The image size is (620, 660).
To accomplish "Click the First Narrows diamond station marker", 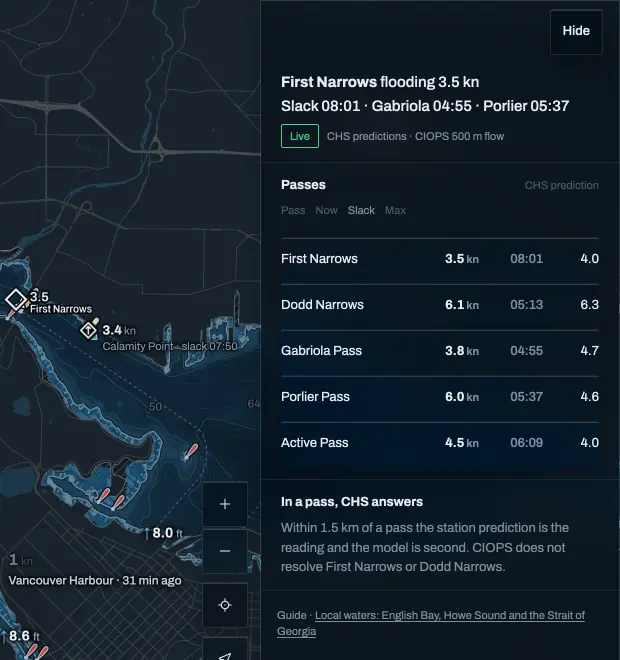I will [x=16, y=300].
